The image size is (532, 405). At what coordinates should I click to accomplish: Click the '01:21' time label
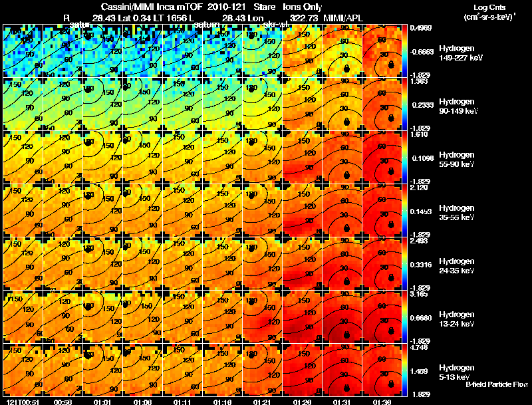click(x=263, y=402)
